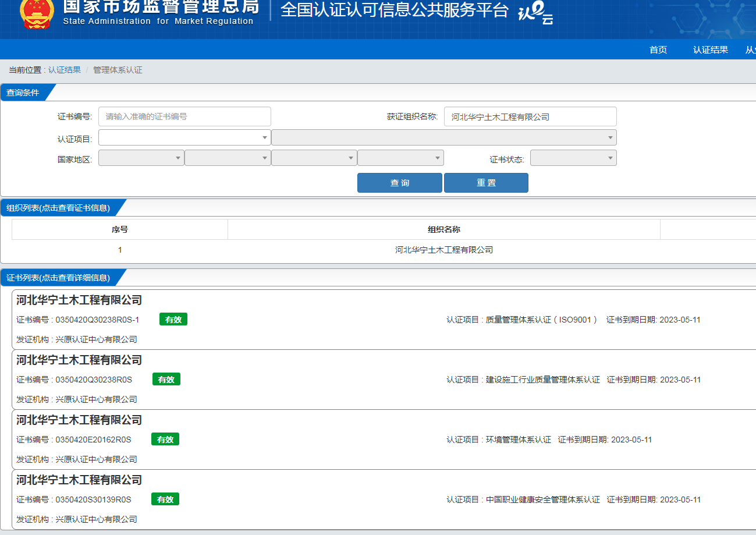Follow the 认证结果 breadcrumb link
Viewport: 756px width, 535px height.
[65, 70]
